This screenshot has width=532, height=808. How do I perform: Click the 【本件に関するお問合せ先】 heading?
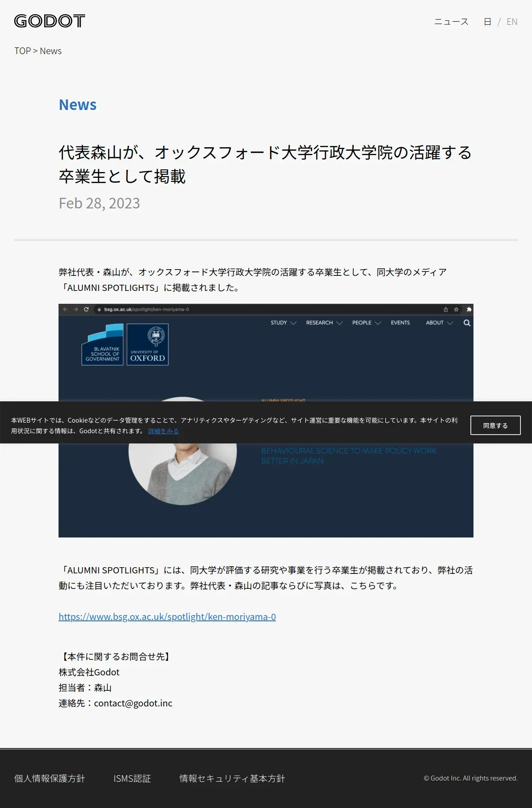pyautogui.click(x=116, y=657)
